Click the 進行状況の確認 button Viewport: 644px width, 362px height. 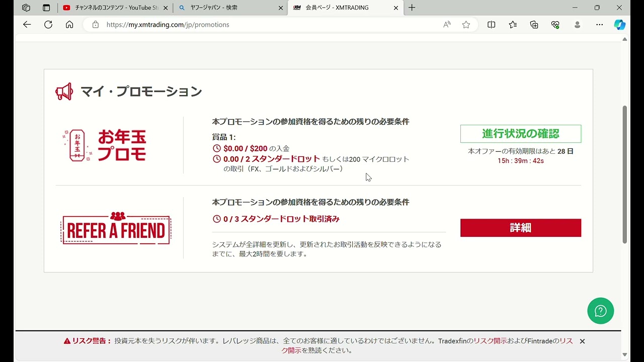click(x=520, y=134)
